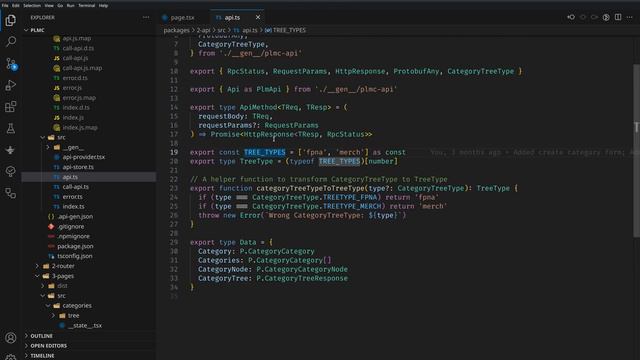Open the Run menu

[x=71, y=5]
